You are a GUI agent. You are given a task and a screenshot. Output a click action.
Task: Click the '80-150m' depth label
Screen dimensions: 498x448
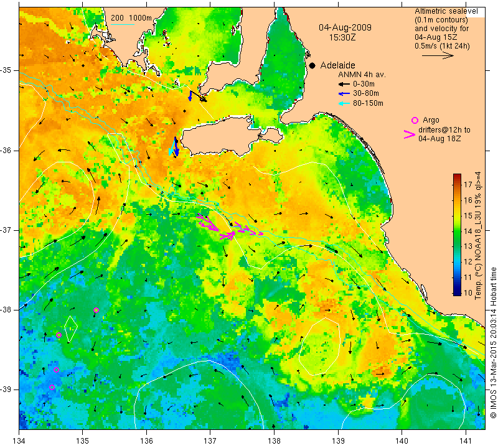point(368,103)
